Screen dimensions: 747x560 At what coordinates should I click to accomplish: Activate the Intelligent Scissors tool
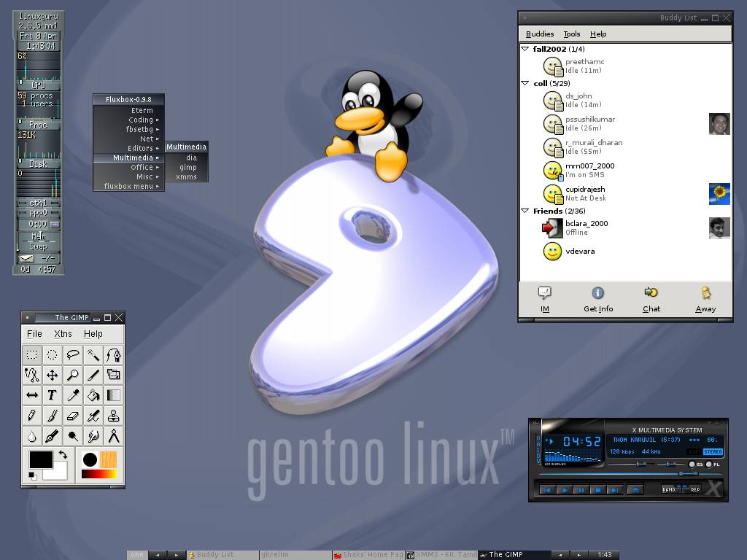click(x=32, y=375)
